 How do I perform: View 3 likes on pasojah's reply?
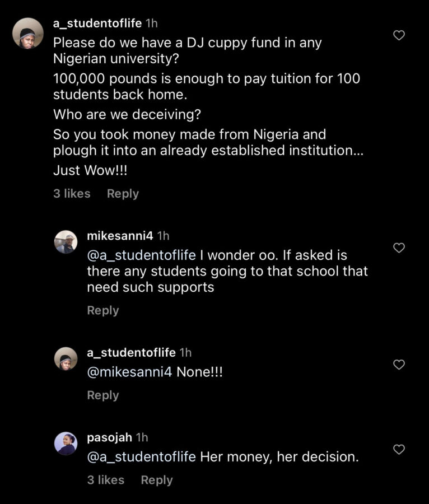point(106,480)
